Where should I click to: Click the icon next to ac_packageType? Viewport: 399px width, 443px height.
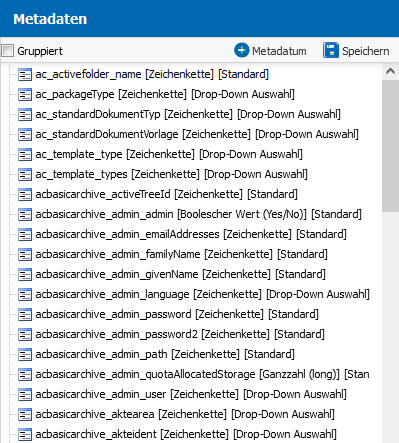coord(25,95)
